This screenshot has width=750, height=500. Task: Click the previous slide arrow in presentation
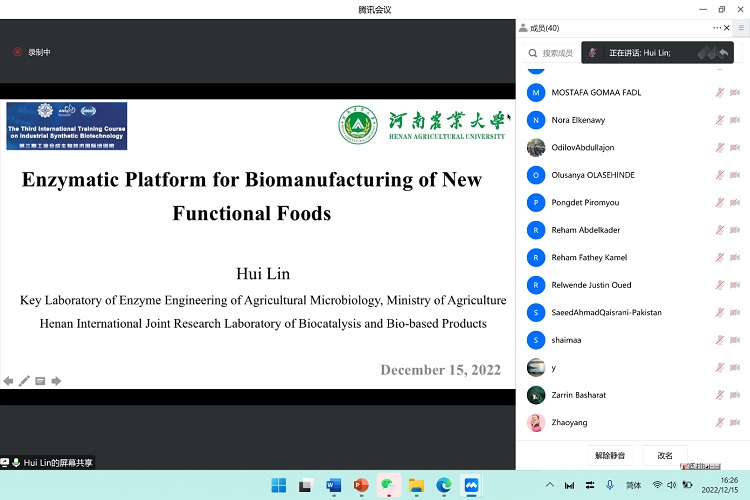[x=9, y=381]
